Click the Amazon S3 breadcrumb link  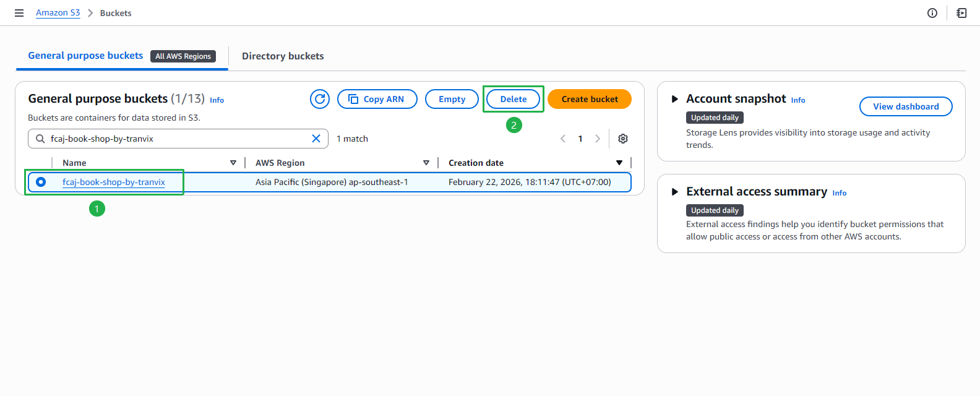tap(58, 12)
